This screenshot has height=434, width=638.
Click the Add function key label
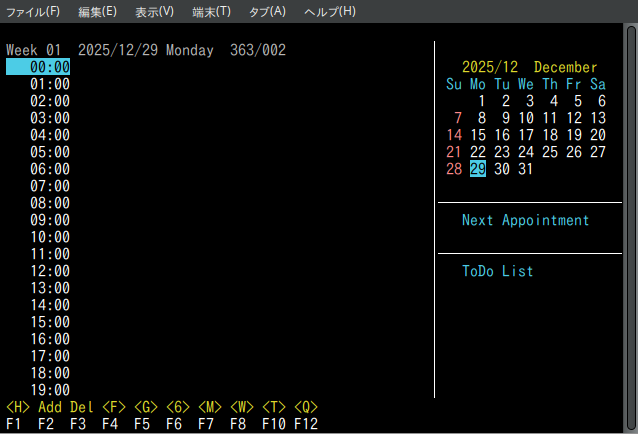tap(50, 407)
